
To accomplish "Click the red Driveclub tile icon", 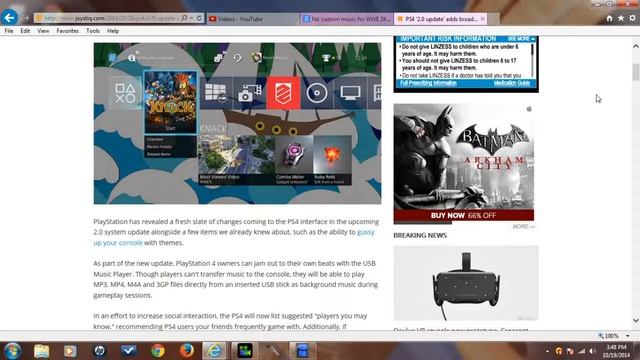I will coord(283,93).
